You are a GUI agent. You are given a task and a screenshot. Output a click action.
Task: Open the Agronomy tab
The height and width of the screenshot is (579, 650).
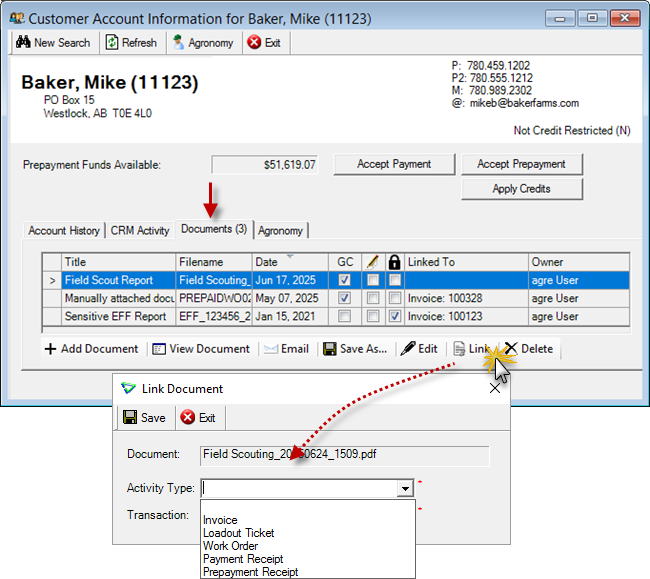click(x=281, y=230)
